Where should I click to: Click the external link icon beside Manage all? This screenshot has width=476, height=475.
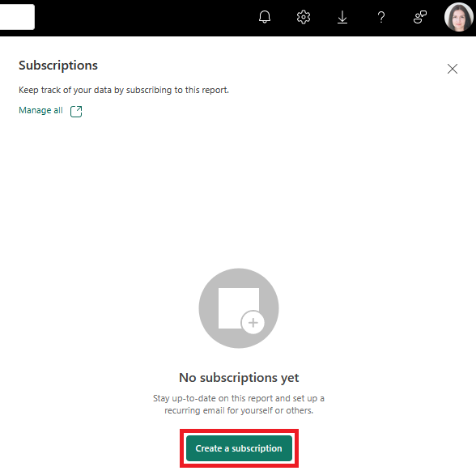[76, 111]
